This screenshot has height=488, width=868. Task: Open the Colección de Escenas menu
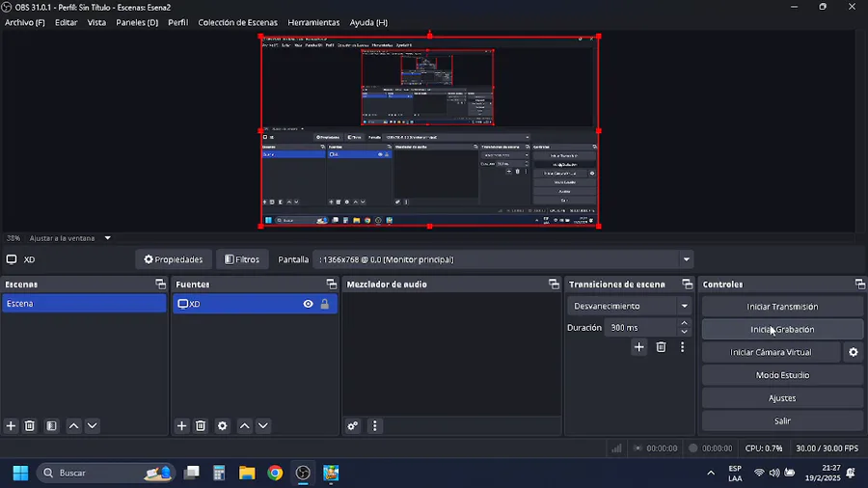coord(237,23)
